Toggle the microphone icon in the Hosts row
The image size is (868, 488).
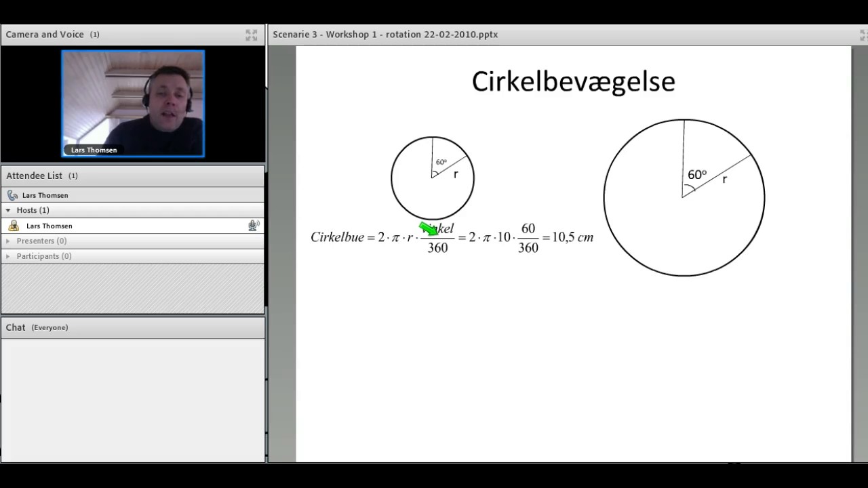point(253,226)
